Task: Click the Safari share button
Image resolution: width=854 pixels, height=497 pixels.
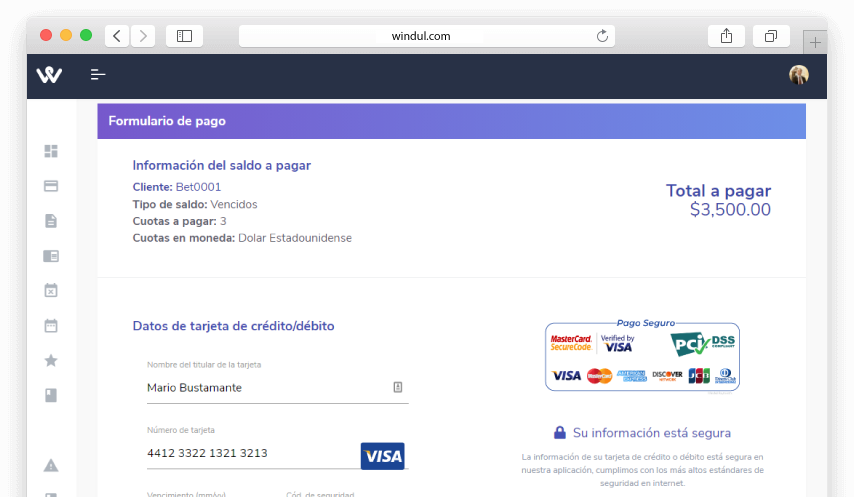Action: (x=727, y=36)
